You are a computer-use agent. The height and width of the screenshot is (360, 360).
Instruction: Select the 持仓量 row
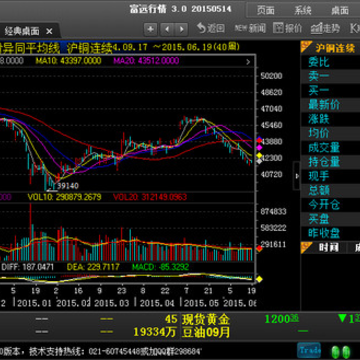pyautogui.click(x=330, y=162)
